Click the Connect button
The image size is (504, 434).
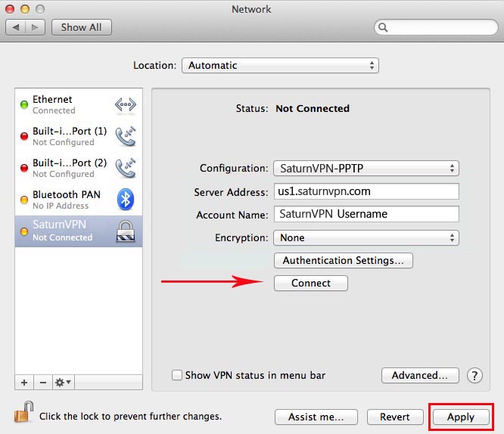(311, 283)
